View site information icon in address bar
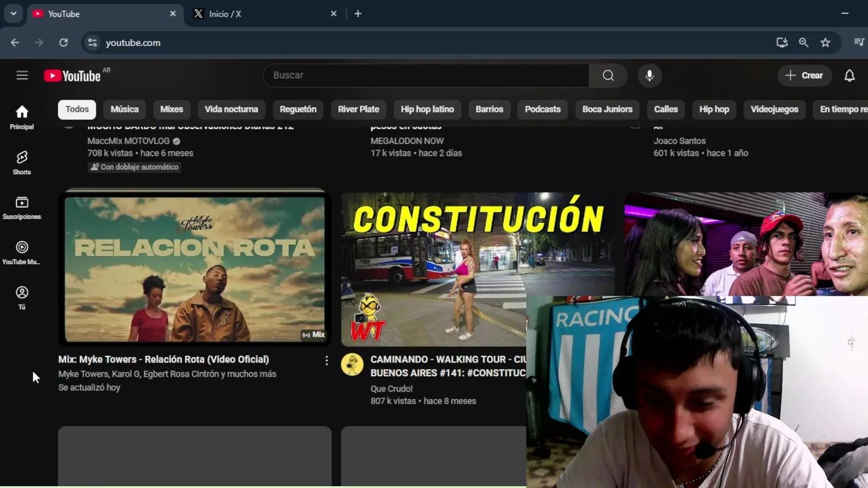The width and height of the screenshot is (868, 488). point(92,42)
